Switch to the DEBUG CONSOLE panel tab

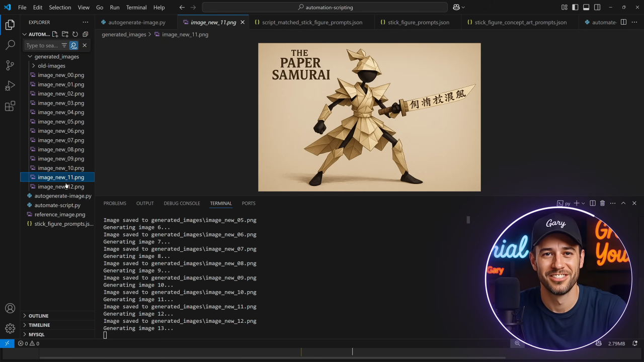click(x=182, y=203)
